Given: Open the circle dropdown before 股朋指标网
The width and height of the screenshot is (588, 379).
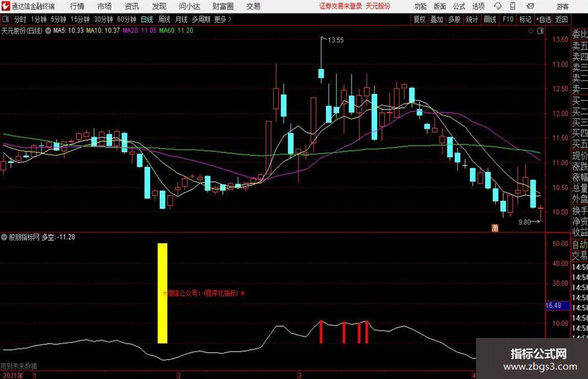Looking at the screenshot, I should 4,237.
